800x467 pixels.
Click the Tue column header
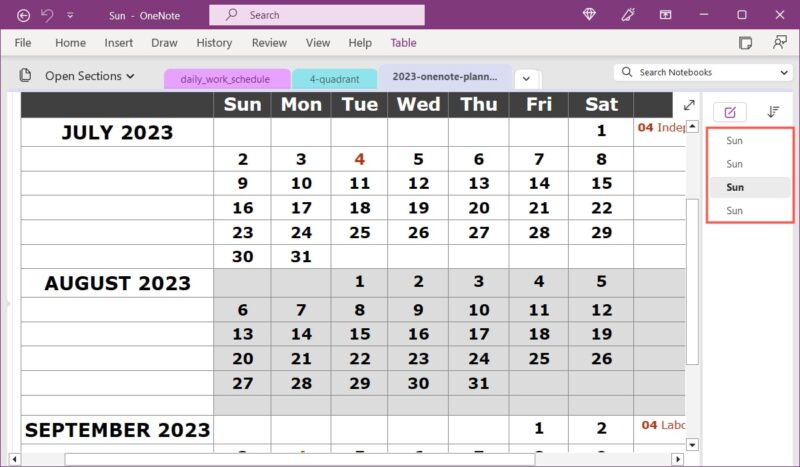point(360,105)
